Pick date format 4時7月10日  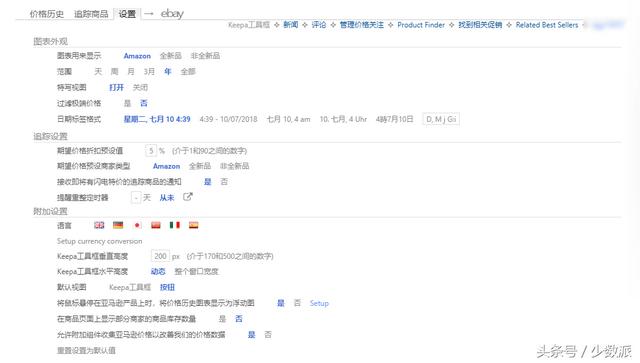(395, 119)
